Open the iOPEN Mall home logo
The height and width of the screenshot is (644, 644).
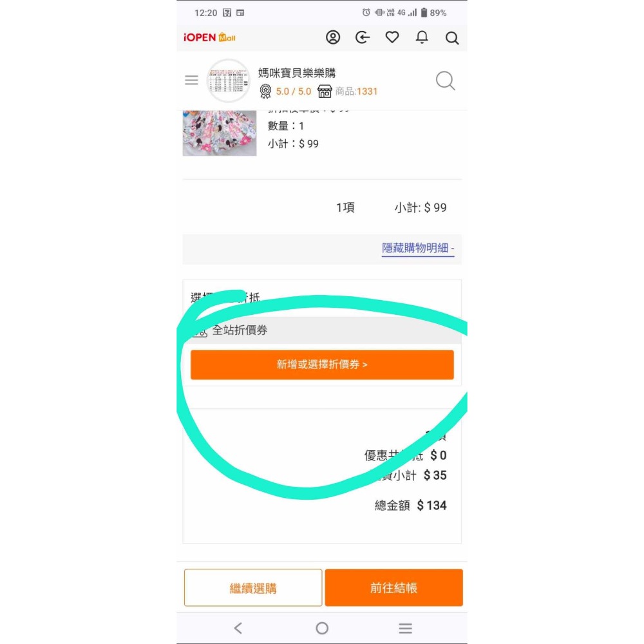209,37
